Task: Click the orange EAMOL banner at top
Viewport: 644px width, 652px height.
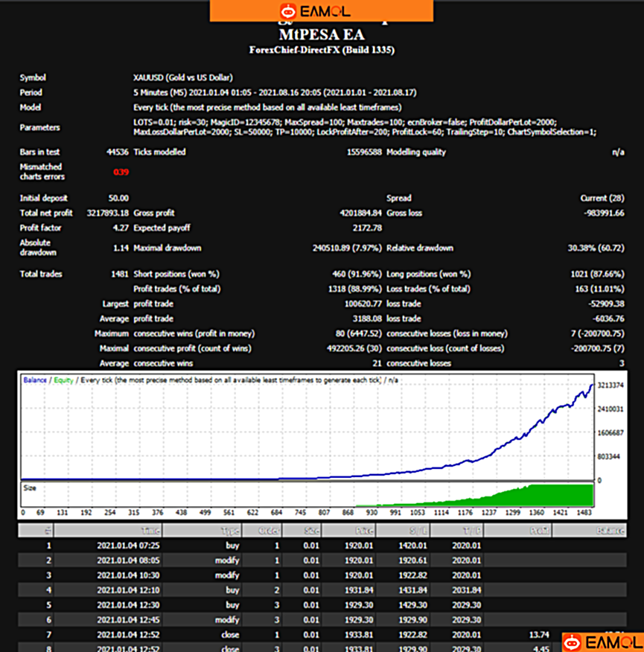Action: click(321, 10)
